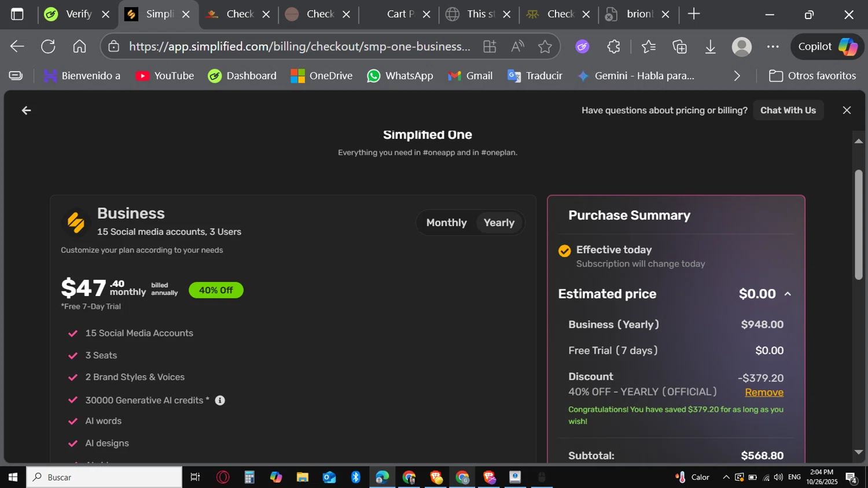Open Gemini bookmark
The width and height of the screenshot is (868, 488).
636,76
